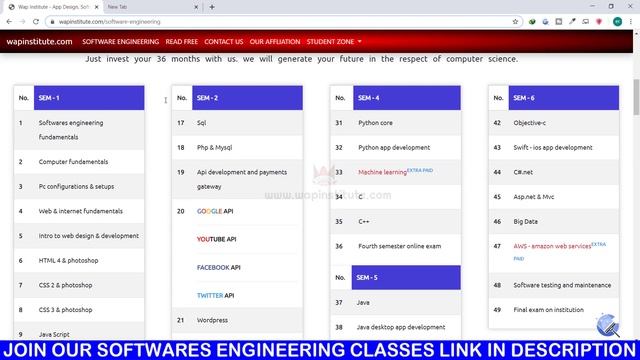640x360 pixels.
Task: Select 'Swift - ios app development' row
Action: 554,147
